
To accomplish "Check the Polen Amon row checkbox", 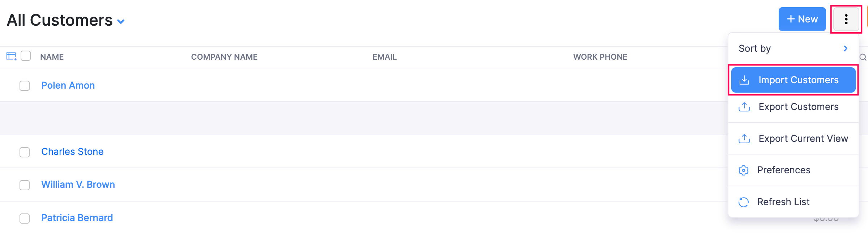I will click(25, 86).
